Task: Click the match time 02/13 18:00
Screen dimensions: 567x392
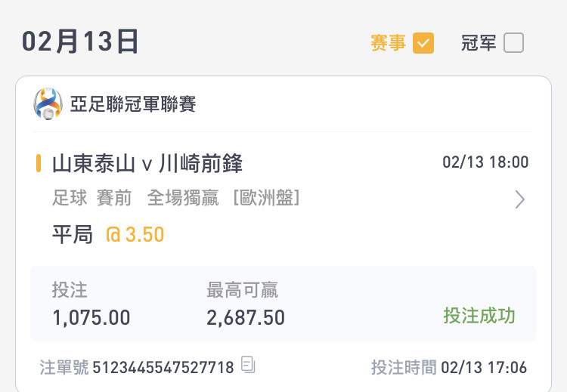Action: tap(485, 162)
